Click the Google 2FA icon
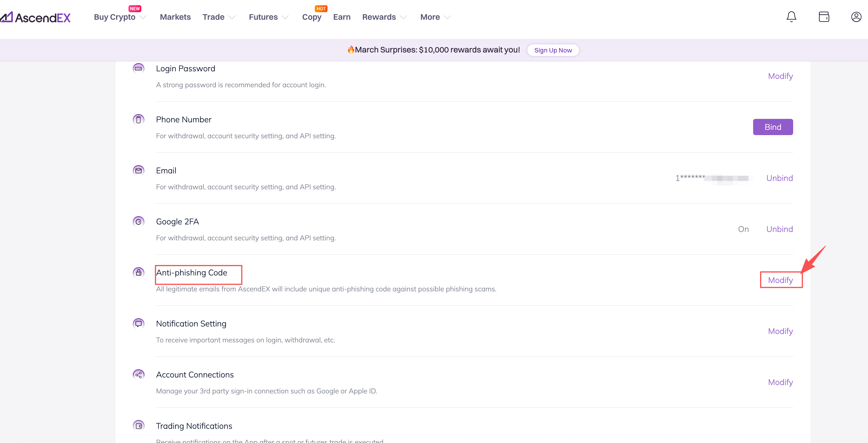This screenshot has width=868, height=443. 138,221
